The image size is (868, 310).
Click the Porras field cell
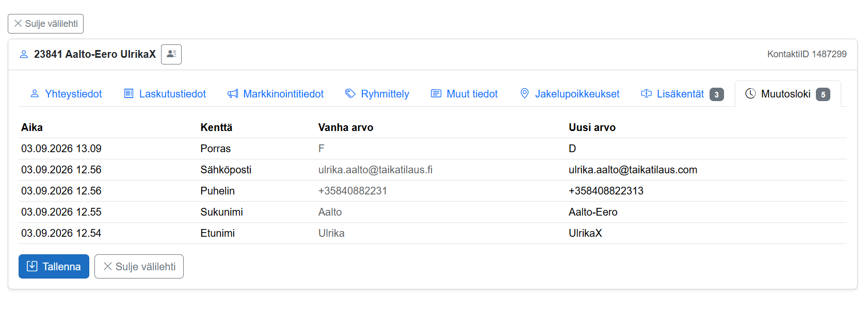216,149
